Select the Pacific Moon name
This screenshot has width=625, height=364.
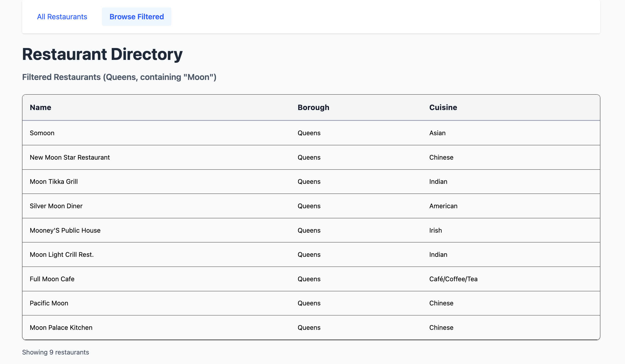(x=49, y=303)
